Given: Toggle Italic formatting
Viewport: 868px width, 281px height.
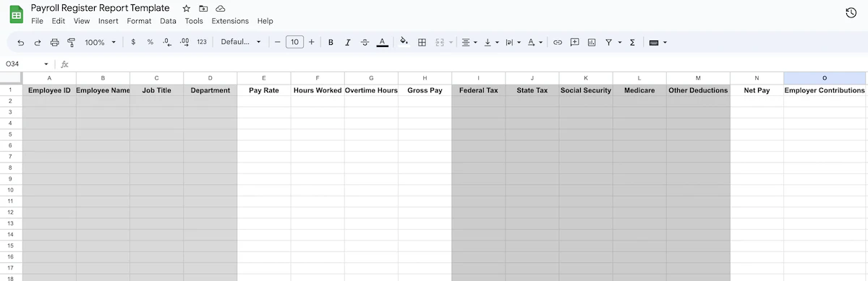Looking at the screenshot, I should (348, 43).
